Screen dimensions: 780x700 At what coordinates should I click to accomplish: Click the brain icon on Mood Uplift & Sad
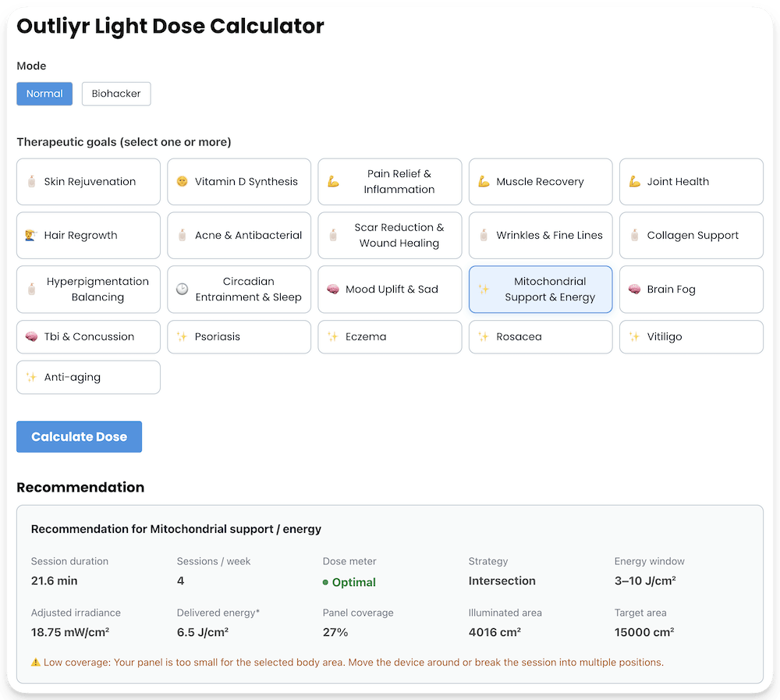coord(333,289)
